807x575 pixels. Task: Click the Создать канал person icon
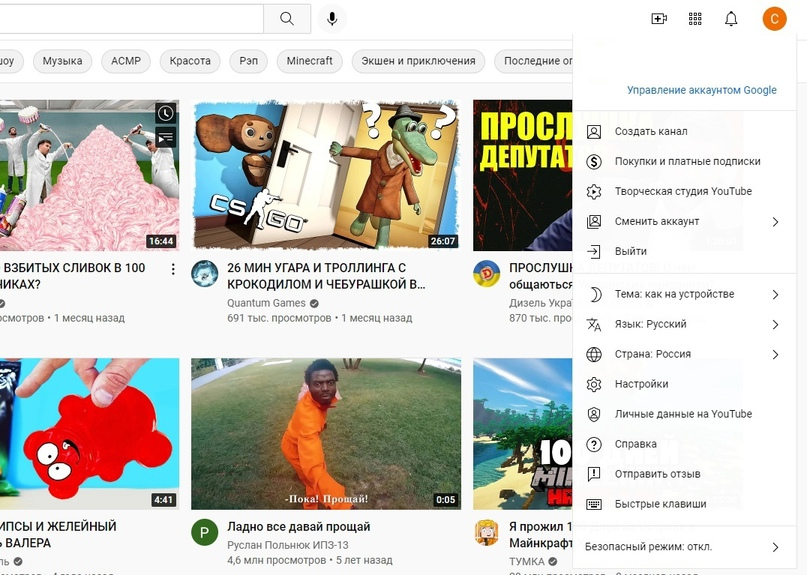click(x=594, y=132)
